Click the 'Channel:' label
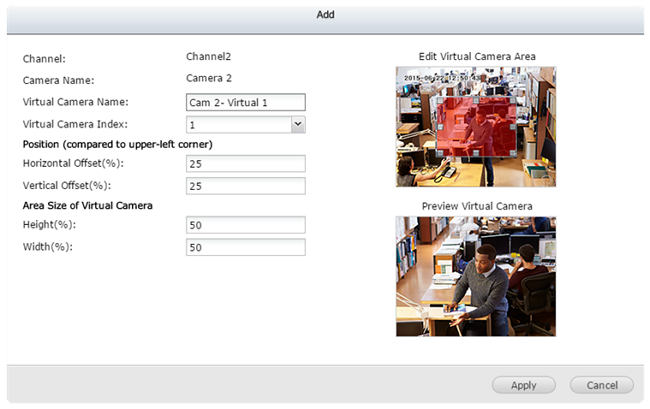This screenshot has width=650, height=409. pos(44,59)
